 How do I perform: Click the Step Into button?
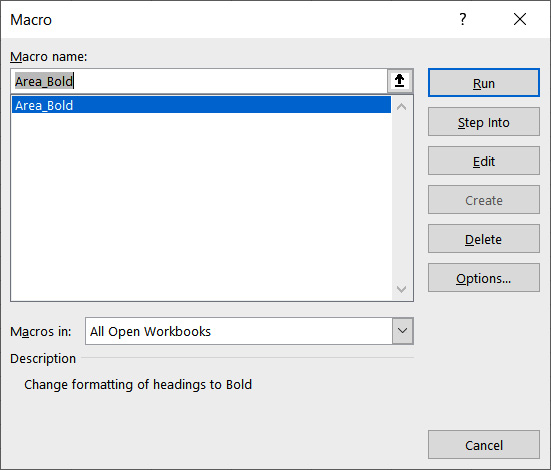coord(484,122)
